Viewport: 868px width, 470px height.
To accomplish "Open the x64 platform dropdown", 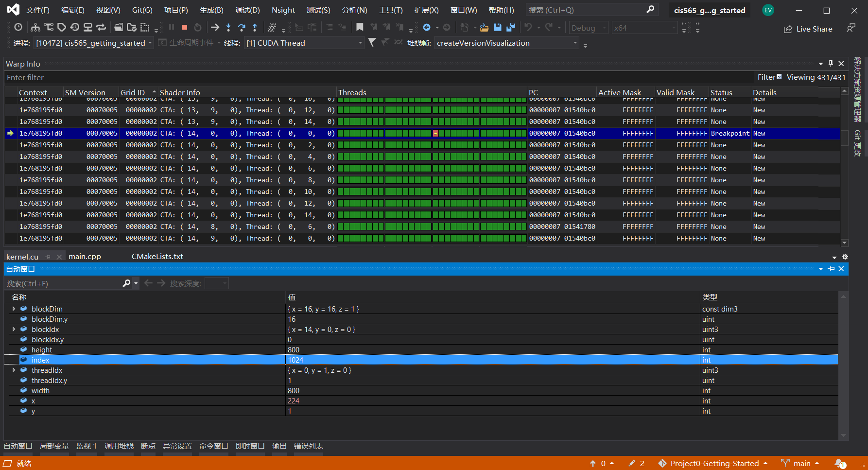I will coord(644,28).
